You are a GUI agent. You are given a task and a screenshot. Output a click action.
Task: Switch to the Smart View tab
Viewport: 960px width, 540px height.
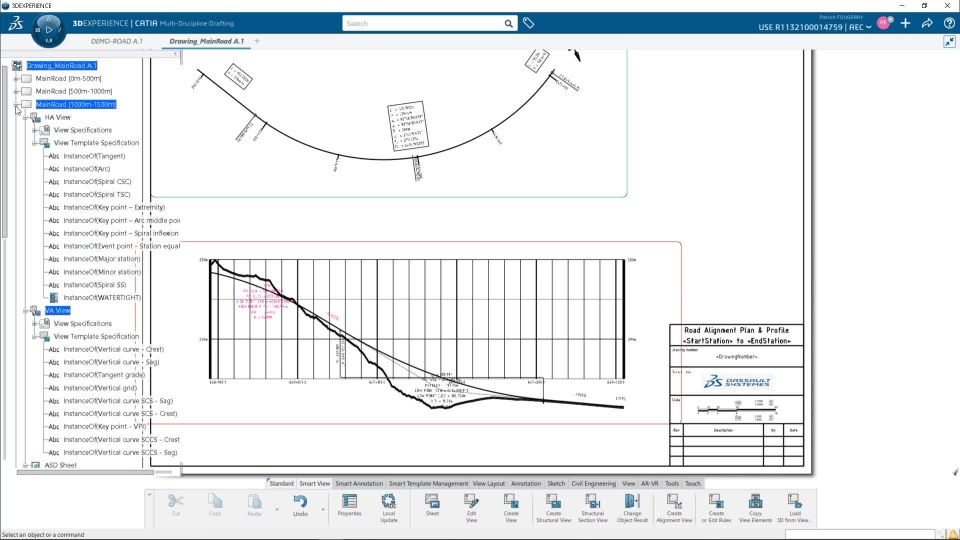315,484
